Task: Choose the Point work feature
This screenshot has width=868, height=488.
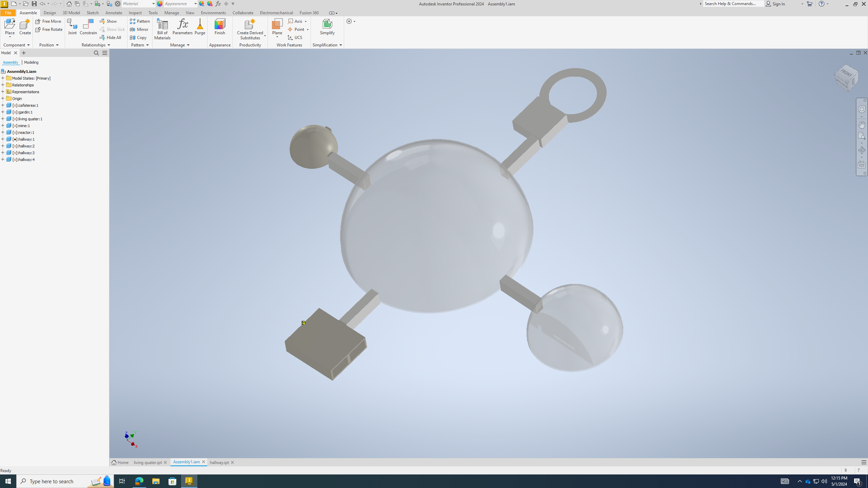Action: [x=298, y=29]
